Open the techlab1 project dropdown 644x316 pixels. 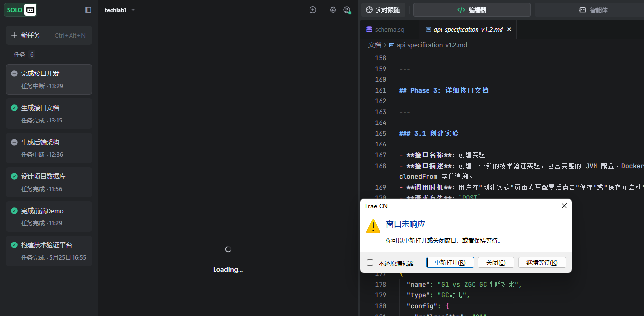[119, 10]
